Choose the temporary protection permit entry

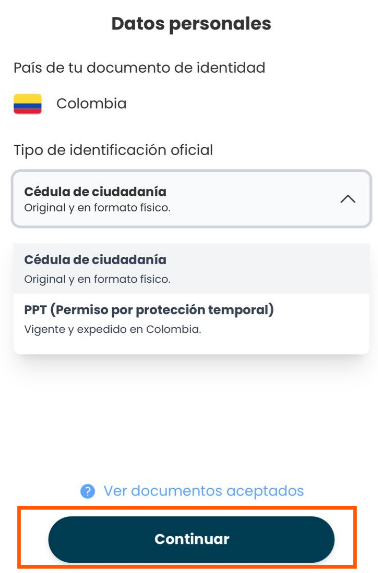(x=192, y=319)
